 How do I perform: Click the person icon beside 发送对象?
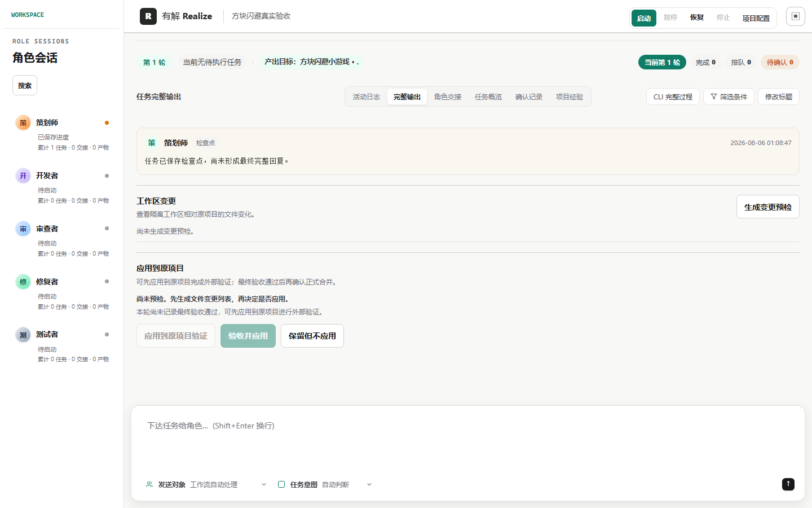(x=149, y=484)
